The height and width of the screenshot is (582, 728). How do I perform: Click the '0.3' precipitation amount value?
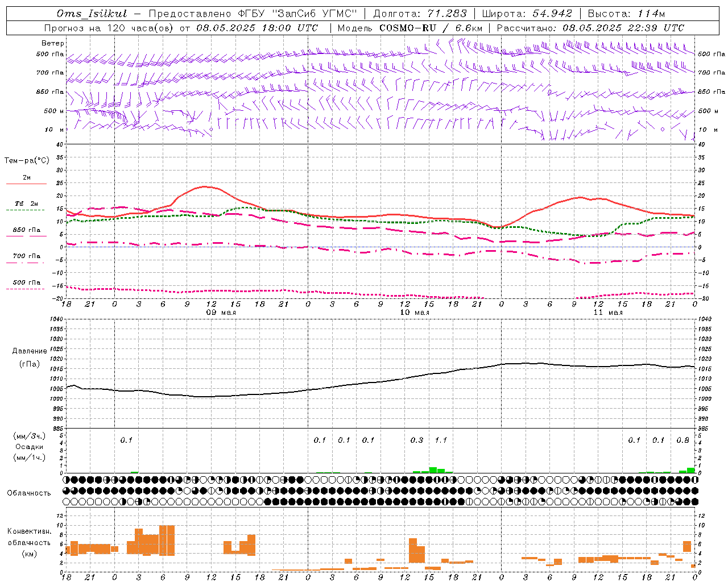(x=417, y=440)
